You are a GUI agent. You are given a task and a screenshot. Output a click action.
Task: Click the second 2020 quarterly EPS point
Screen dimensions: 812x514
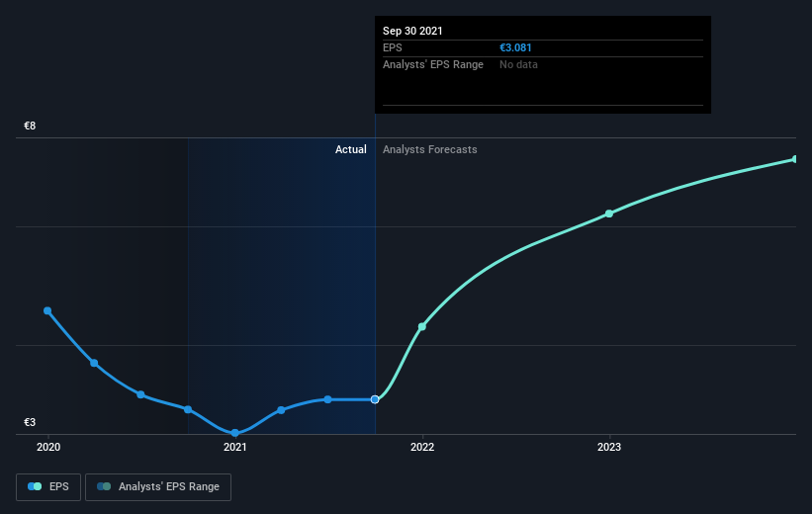pyautogui.click(x=94, y=363)
